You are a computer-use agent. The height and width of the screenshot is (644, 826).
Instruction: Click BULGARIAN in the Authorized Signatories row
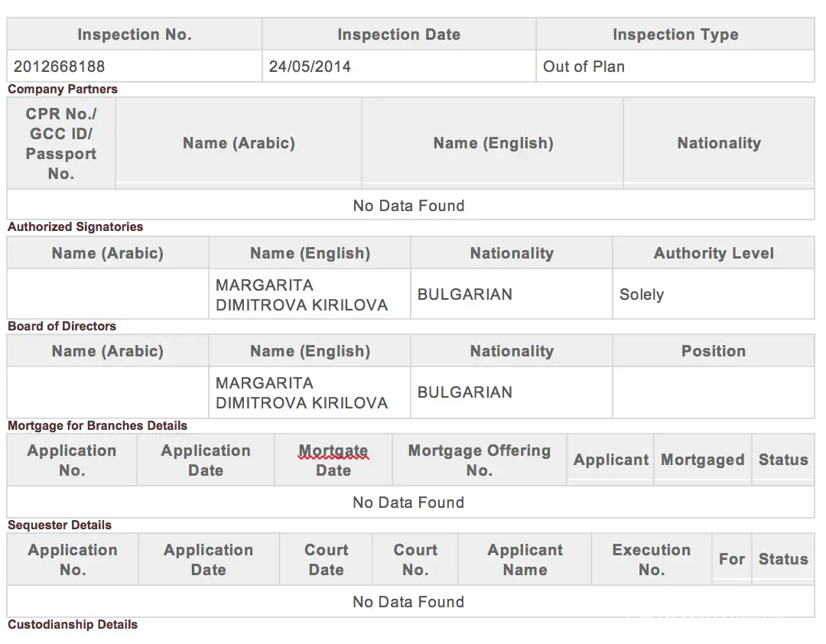(x=465, y=294)
